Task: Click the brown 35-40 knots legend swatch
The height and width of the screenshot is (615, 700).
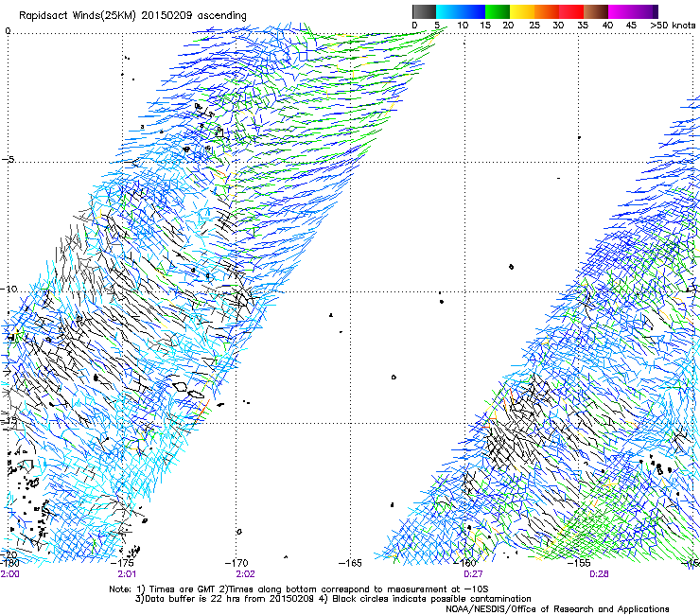Action: (x=596, y=11)
